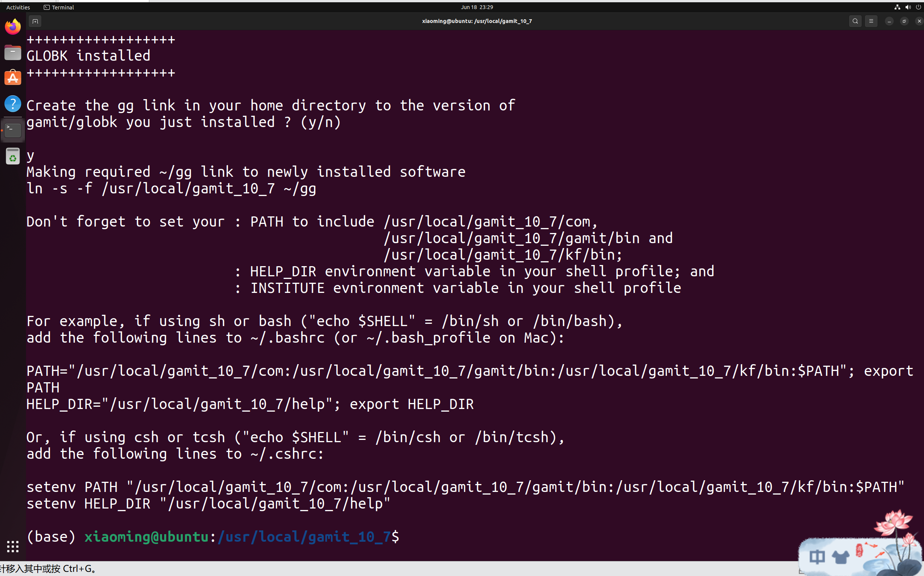Viewport: 924px width, 576px height.
Task: Open a new terminal tab
Action: [35, 21]
